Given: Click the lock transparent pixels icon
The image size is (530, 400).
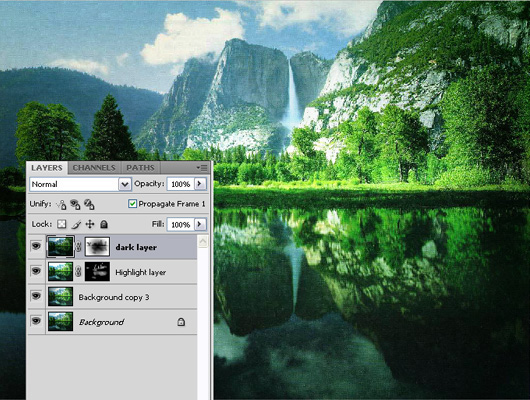Looking at the screenshot, I should (x=62, y=224).
